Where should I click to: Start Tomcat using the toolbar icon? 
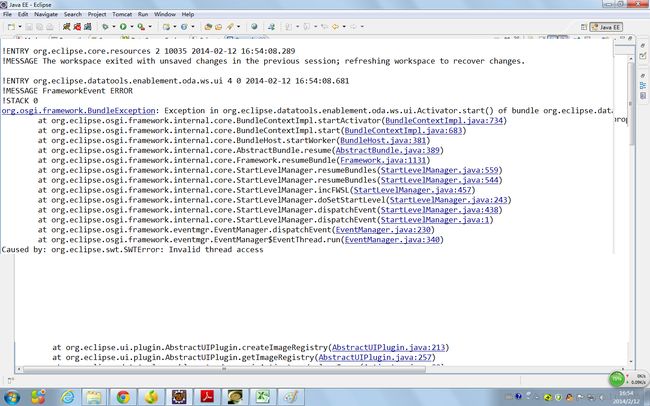66,27
